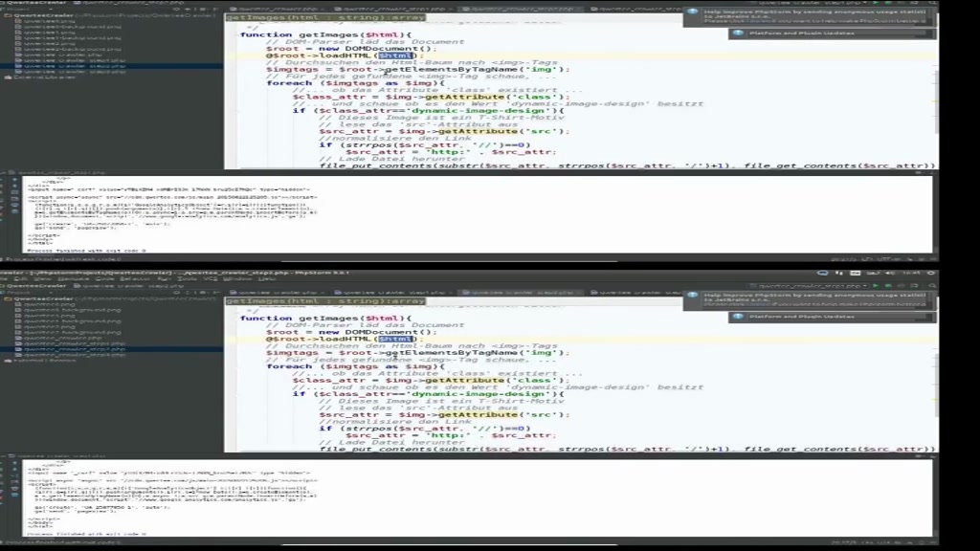Open run configuration dropdown in lower window
980x551 pixels.
[x=811, y=285]
